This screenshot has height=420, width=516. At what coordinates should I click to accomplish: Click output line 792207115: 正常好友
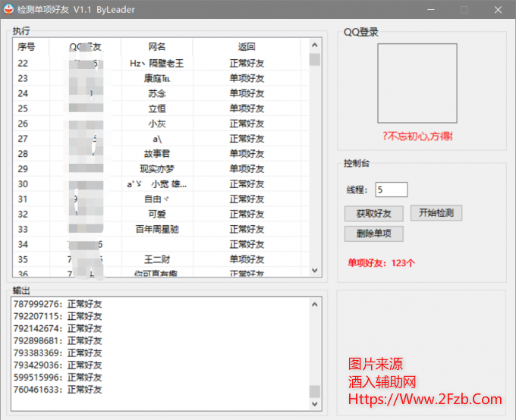[x=58, y=316]
